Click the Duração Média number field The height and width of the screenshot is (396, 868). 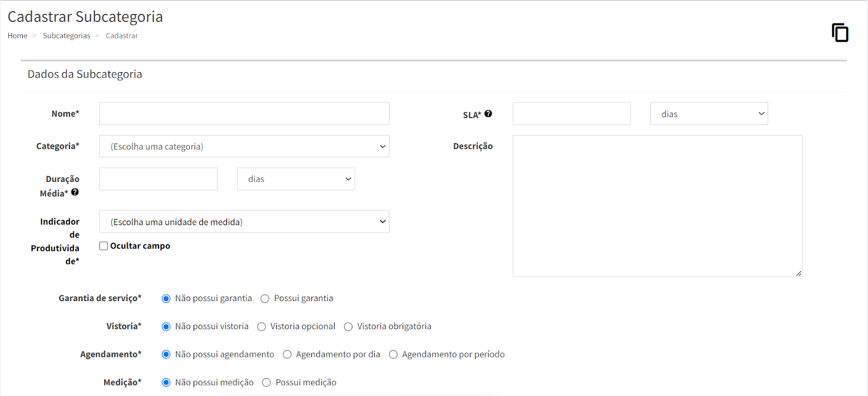158,179
